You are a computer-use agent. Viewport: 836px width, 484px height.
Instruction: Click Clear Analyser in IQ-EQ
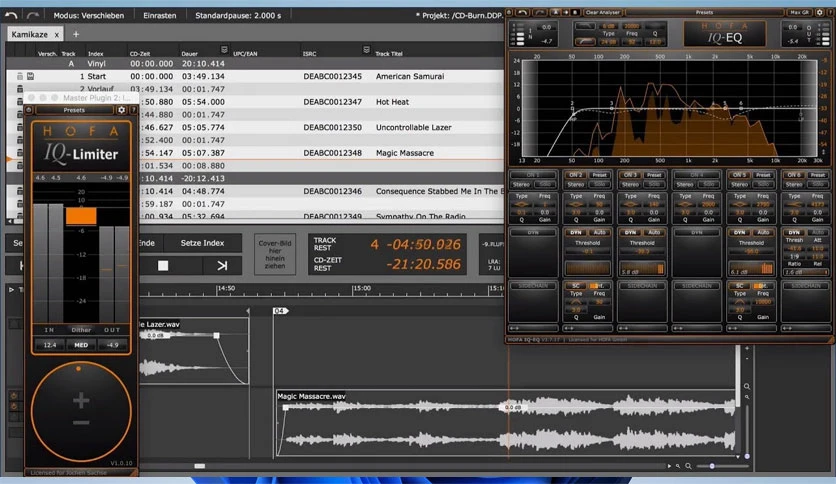click(602, 12)
